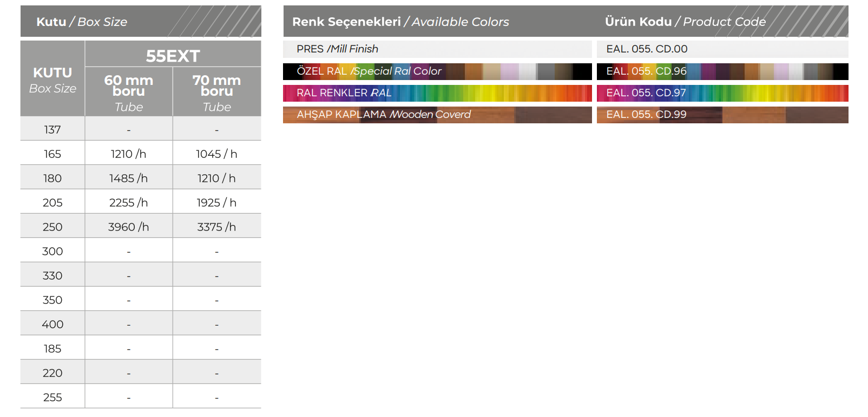The height and width of the screenshot is (417, 868).
Task: Pick the AHŞAP KAPLAMA wooden covered swatch
Action: pos(437,115)
